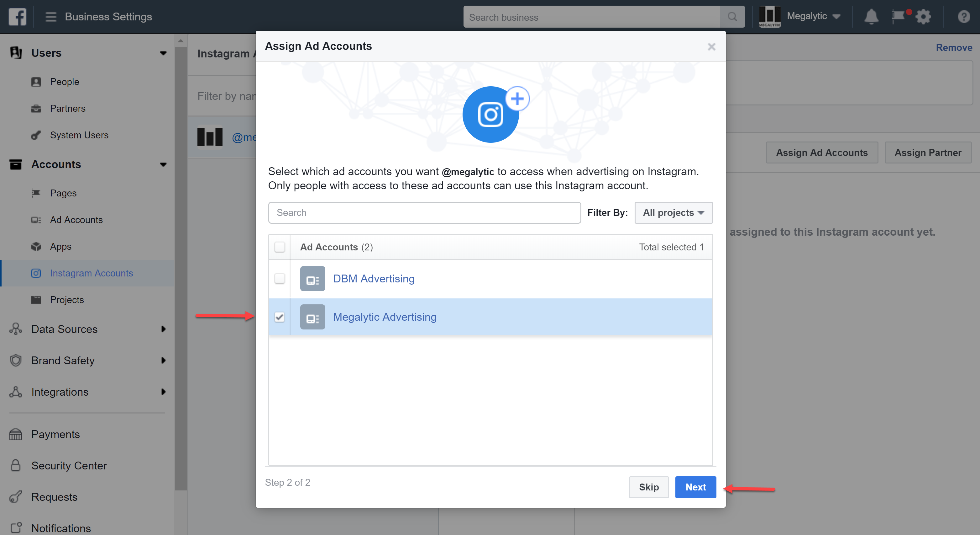The image size is (980, 535).
Task: Click the DBM Advertising ad account icon
Action: [x=312, y=279]
